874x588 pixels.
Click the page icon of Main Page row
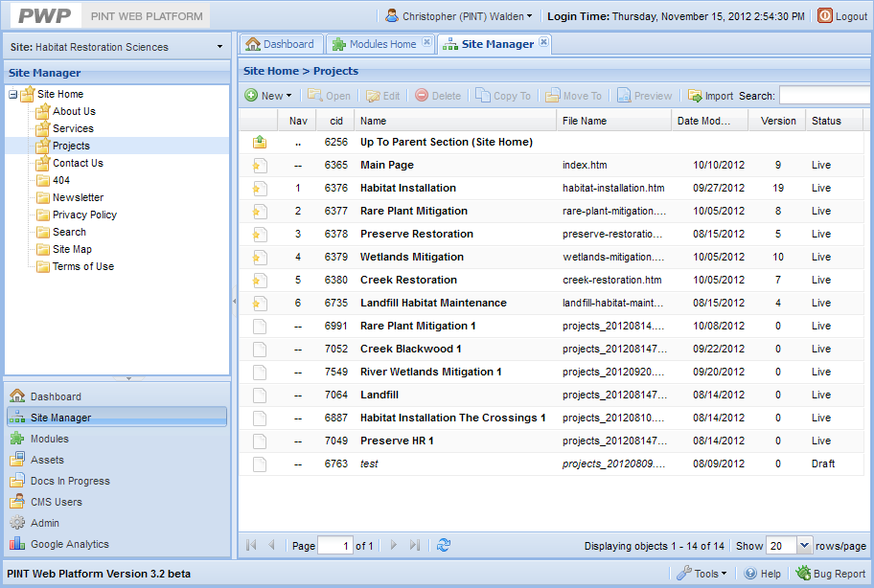(x=259, y=165)
